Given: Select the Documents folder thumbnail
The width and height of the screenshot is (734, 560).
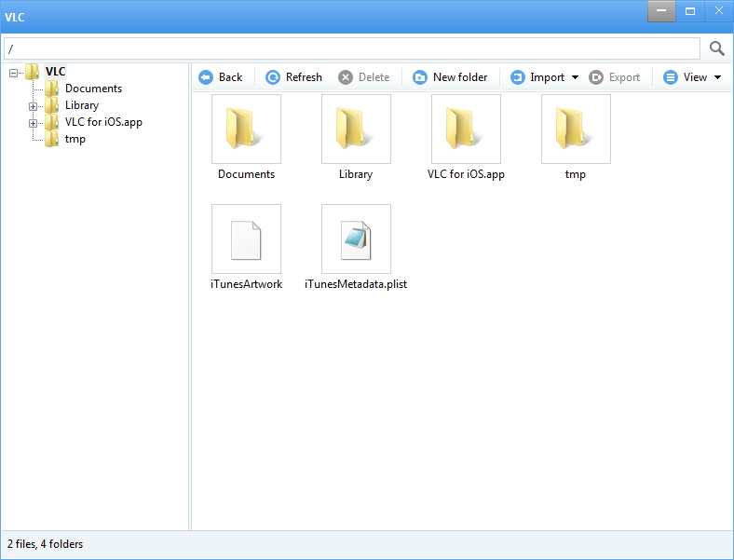Looking at the screenshot, I should click(246, 129).
